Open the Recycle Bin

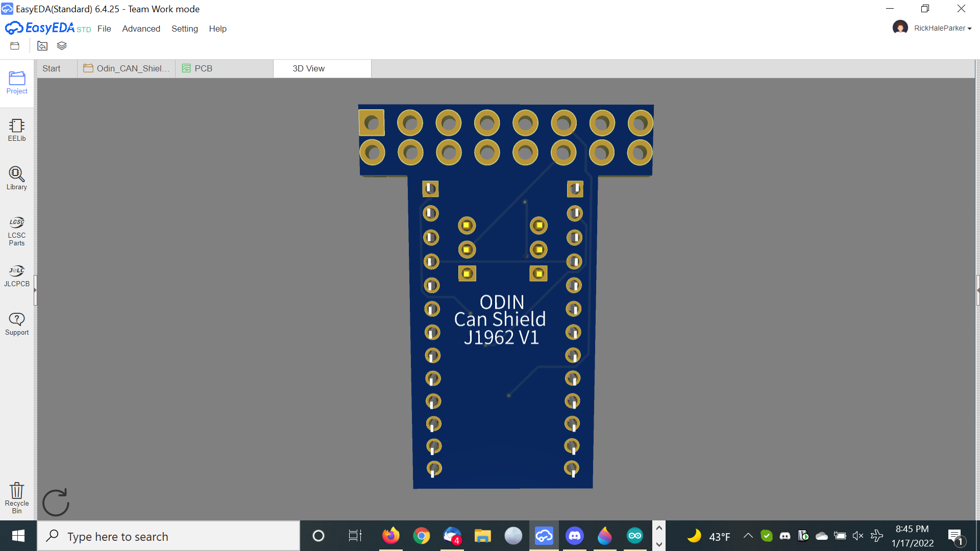(x=17, y=497)
